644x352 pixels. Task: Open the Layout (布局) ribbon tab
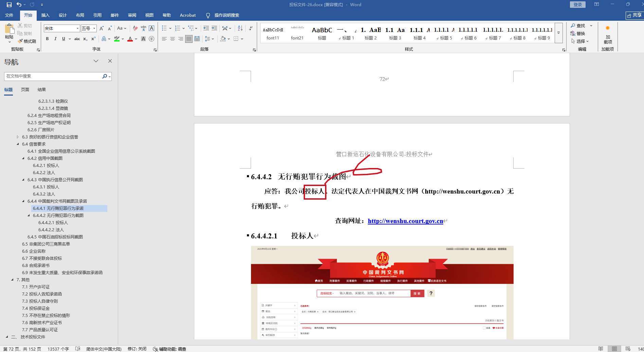click(x=80, y=15)
